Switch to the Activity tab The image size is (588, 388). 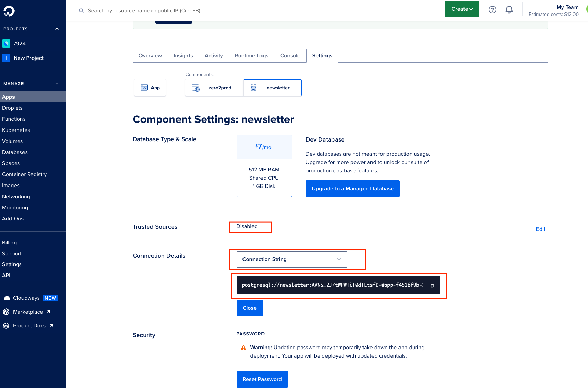coord(214,56)
